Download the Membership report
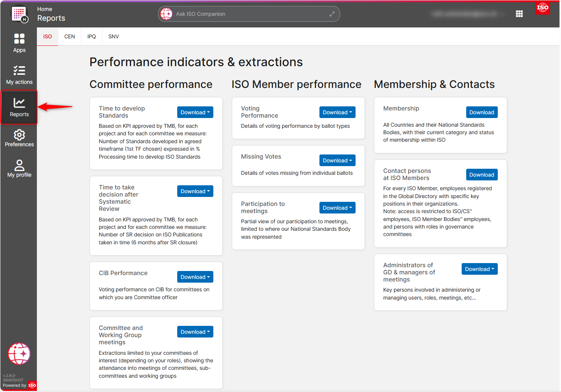Viewport: 561px width, 392px height. (482, 112)
